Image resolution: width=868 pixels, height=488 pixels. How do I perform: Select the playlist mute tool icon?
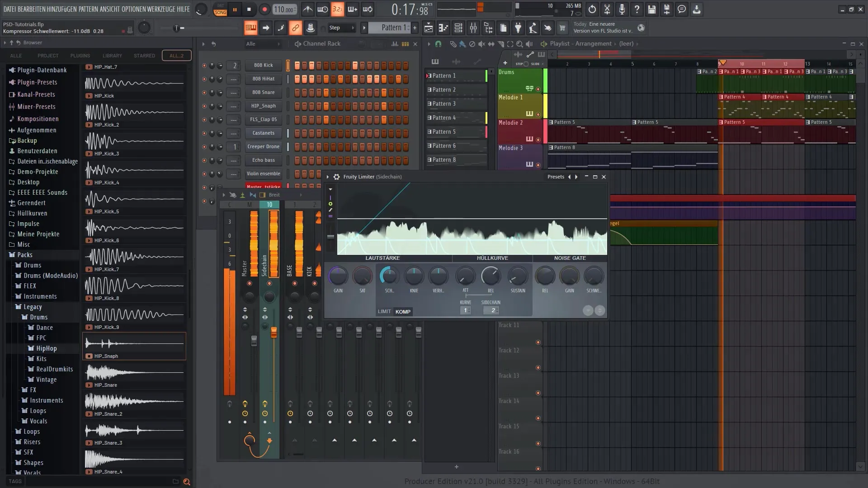(481, 44)
